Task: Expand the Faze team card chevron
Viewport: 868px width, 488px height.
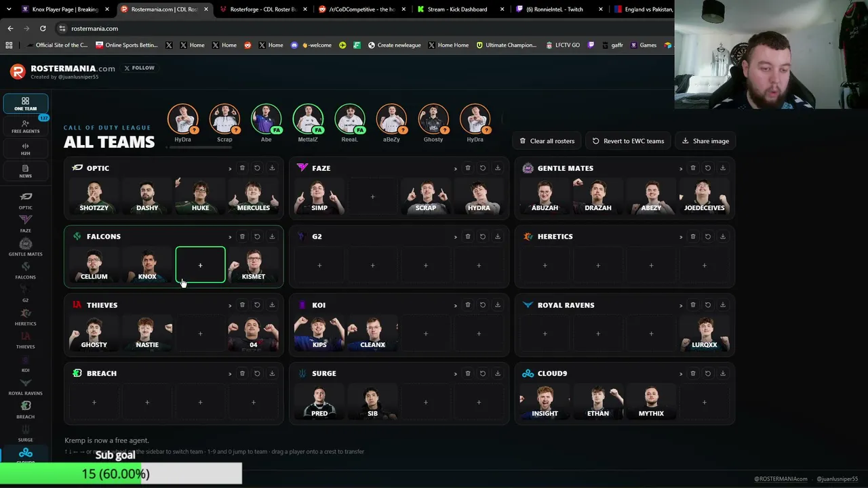Action: (x=456, y=168)
